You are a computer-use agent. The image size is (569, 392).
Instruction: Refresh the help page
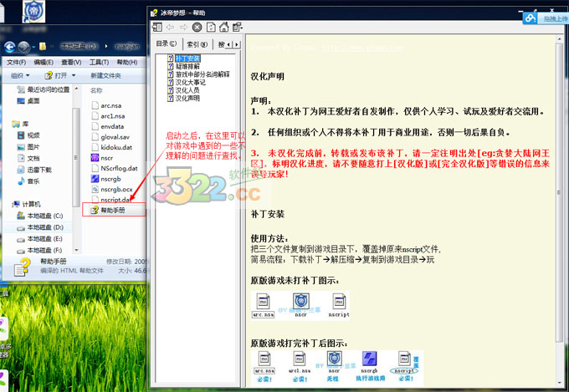click(x=211, y=27)
